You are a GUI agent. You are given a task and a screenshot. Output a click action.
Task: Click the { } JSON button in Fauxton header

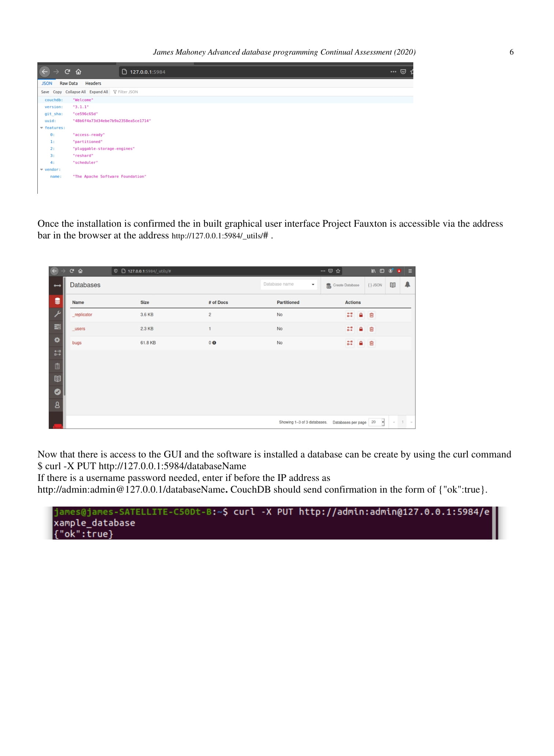click(375, 285)
